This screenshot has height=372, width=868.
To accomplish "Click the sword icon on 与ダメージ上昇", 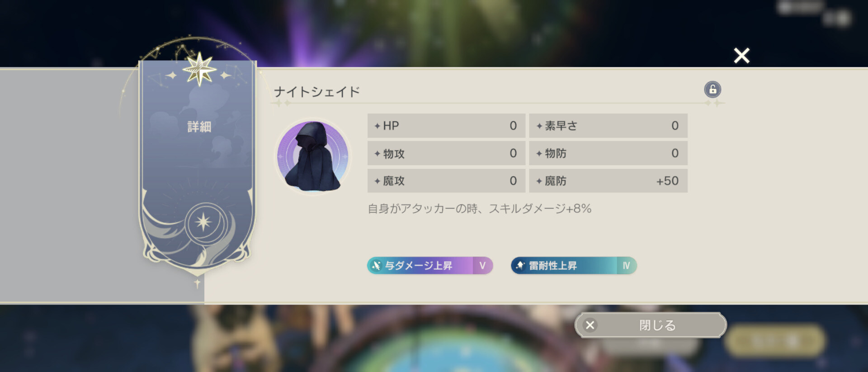I will [376, 266].
